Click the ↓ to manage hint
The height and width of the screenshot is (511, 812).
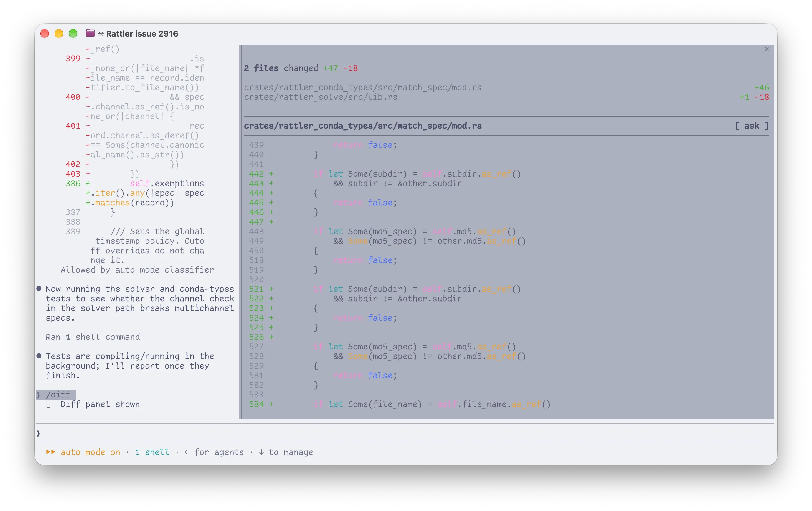pos(286,452)
